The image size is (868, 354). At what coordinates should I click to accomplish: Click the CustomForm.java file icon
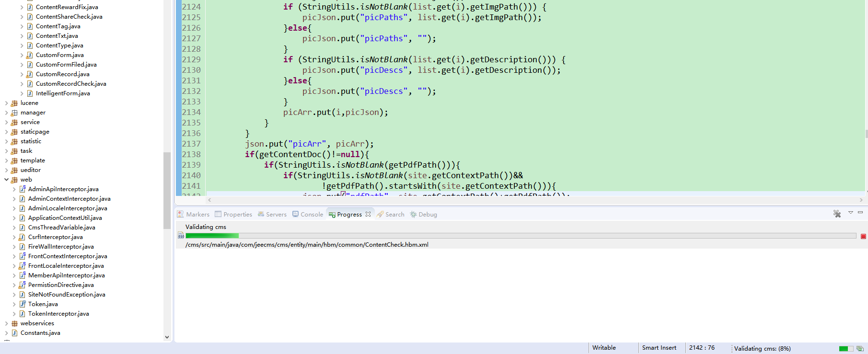30,55
